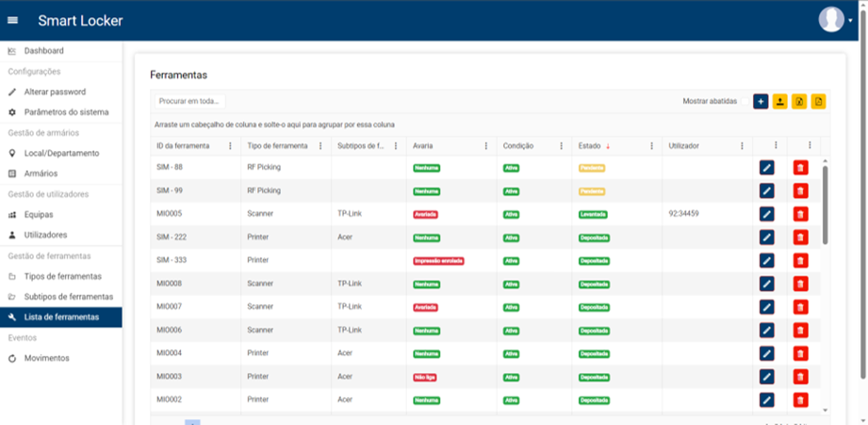
Task: Click the upload/import tools icon
Action: point(780,101)
